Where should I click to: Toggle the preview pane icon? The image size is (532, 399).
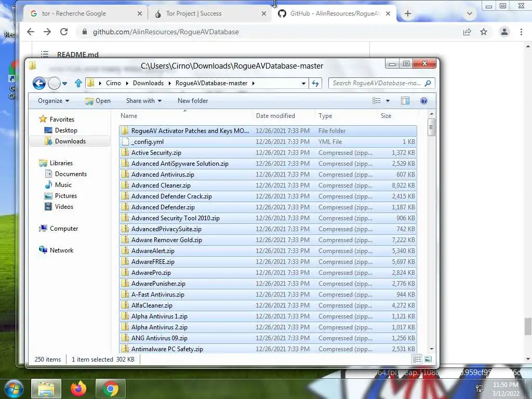pyautogui.click(x=405, y=101)
